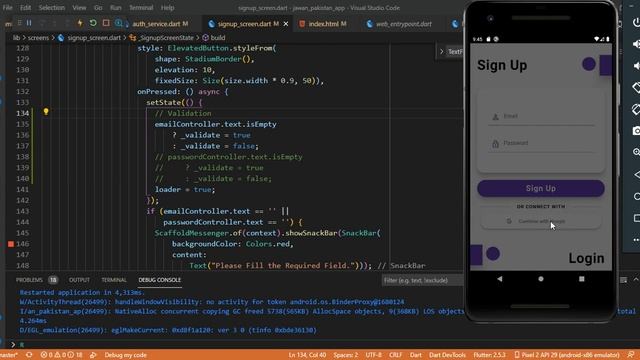Screen dimensions: 640x360
Task: Click the sync changes icon in status bar
Action: [29, 355]
